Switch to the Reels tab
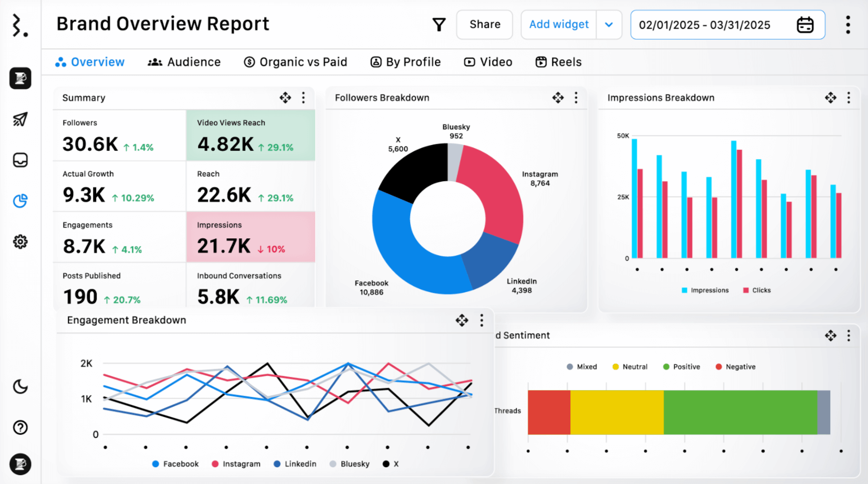 (558, 62)
